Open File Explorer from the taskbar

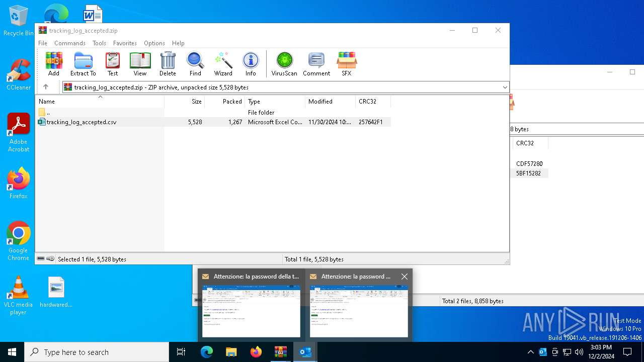tap(231, 352)
